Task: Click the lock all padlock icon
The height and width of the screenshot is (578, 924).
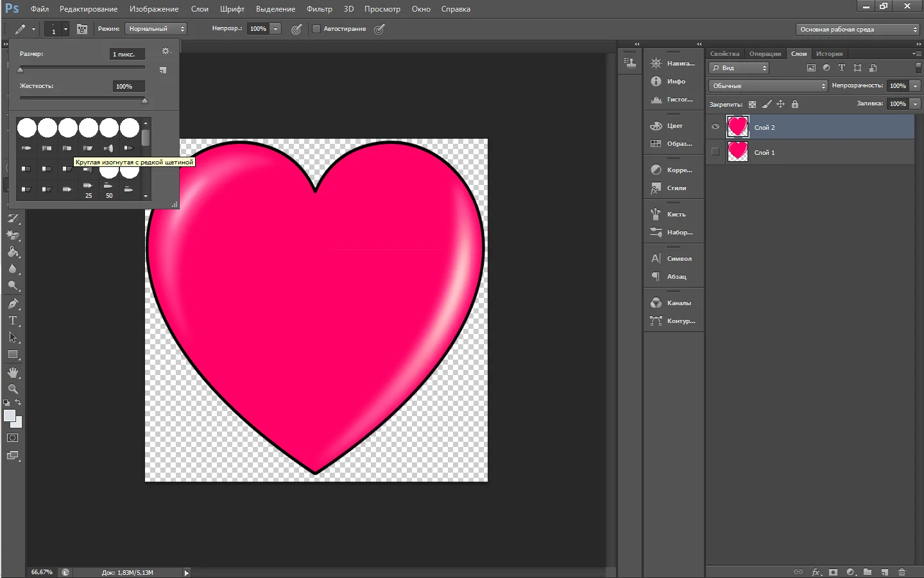Action: click(x=795, y=104)
